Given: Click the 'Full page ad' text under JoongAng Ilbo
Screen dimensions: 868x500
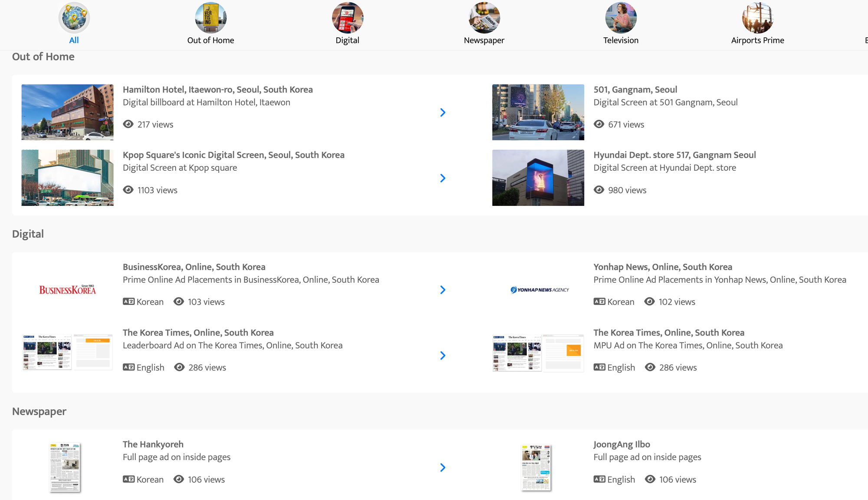Looking at the screenshot, I should [648, 457].
